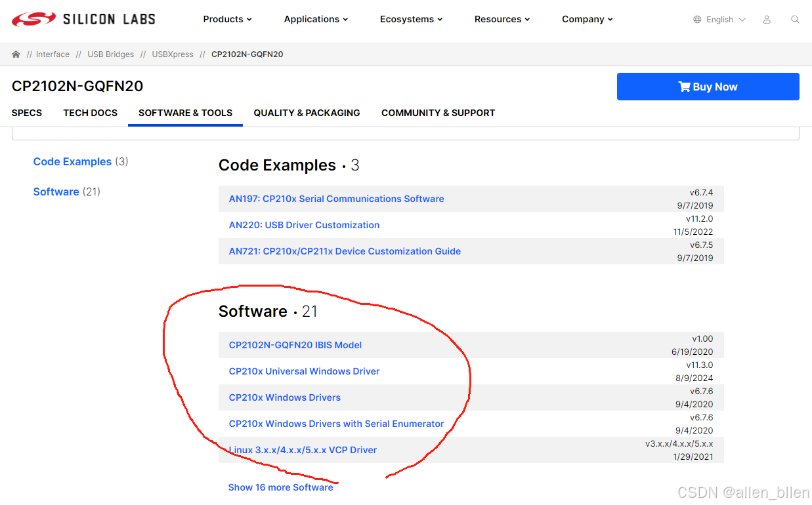Expand the Applications menu
This screenshot has width=812, height=505.
tap(316, 19)
